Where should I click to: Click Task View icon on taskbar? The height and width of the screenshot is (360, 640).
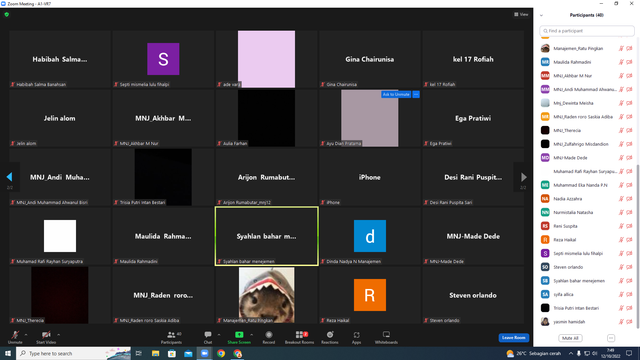139,353
